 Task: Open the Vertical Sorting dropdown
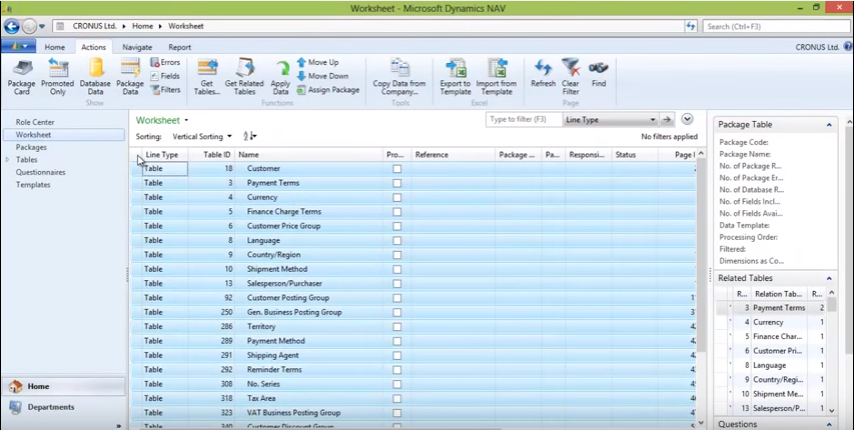click(229, 136)
